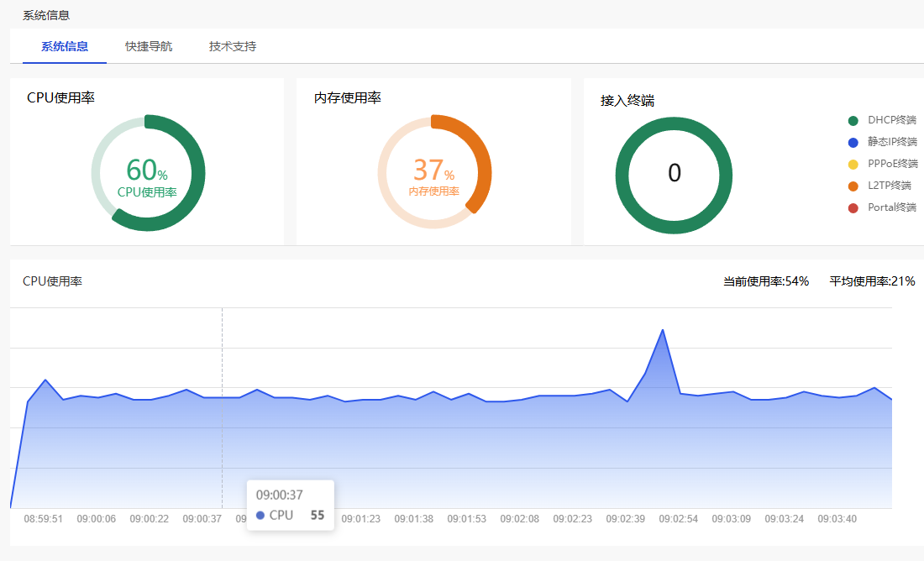The height and width of the screenshot is (561, 924).
Task: Click the tooltip time 09:00:37
Action: [x=280, y=495]
